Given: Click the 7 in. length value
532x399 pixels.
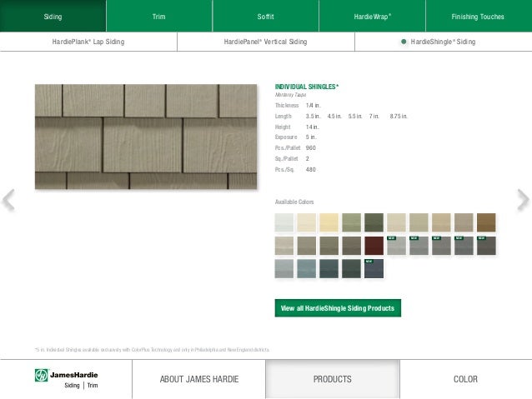Looking at the screenshot, I should pyautogui.click(x=374, y=117).
